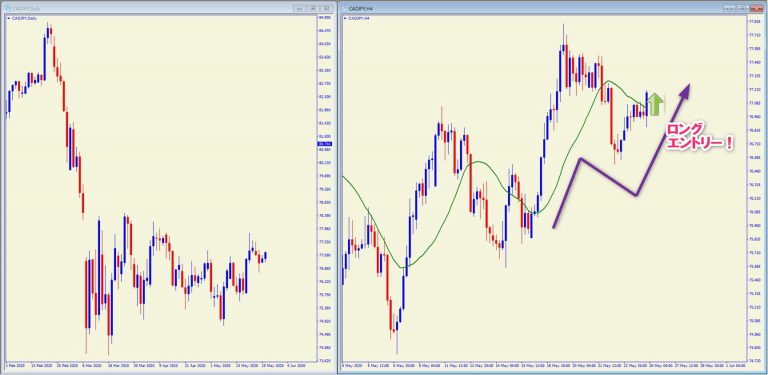Viewport: 768px width, 375px height.
Task: Maximize the CADJPY H4 chart window
Action: pos(744,8)
